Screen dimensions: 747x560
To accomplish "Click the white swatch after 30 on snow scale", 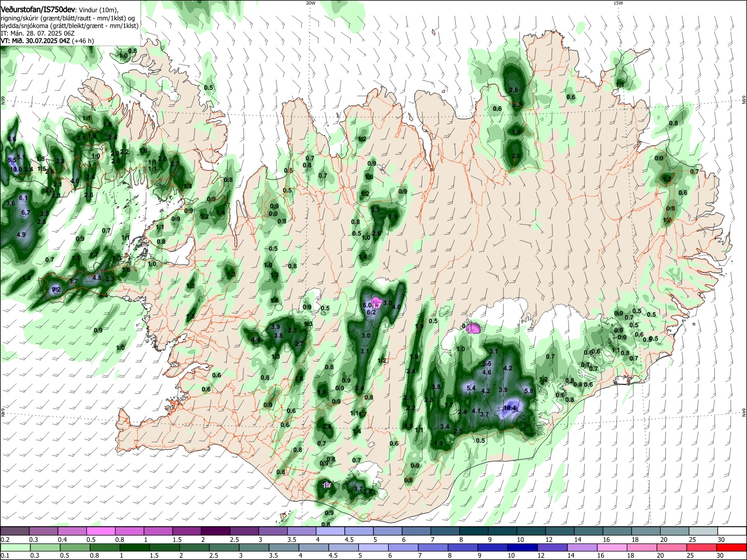I will tap(732, 531).
